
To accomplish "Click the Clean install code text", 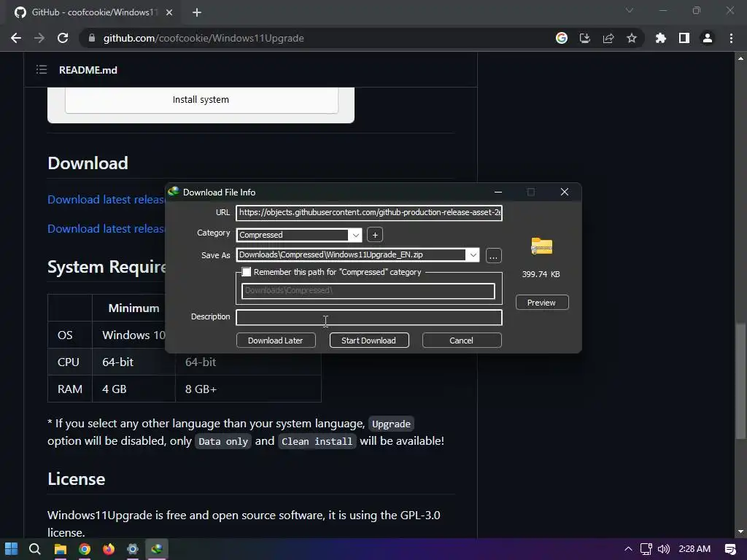I will pos(317,441).
